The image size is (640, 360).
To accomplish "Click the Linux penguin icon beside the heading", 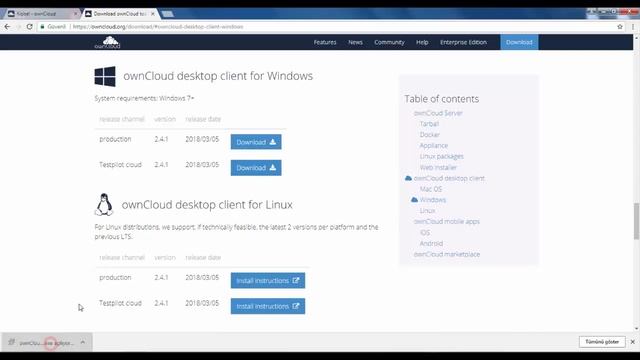I will [x=104, y=204].
